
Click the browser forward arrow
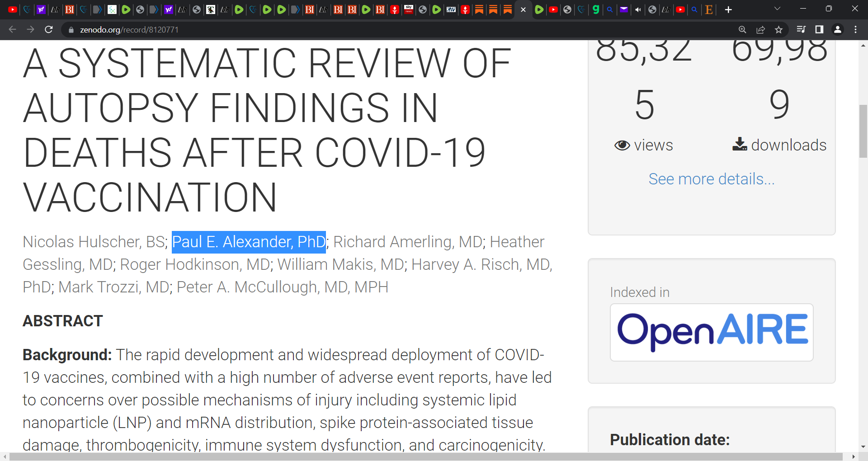pyautogui.click(x=30, y=29)
